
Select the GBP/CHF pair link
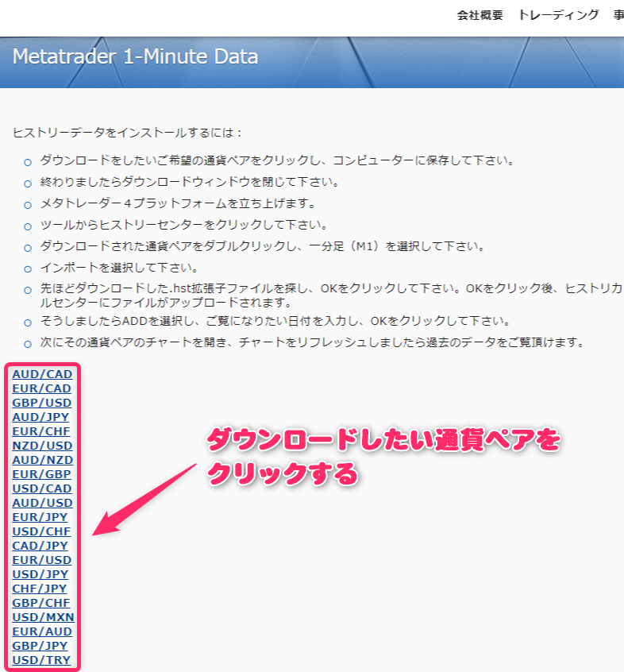coord(41,603)
